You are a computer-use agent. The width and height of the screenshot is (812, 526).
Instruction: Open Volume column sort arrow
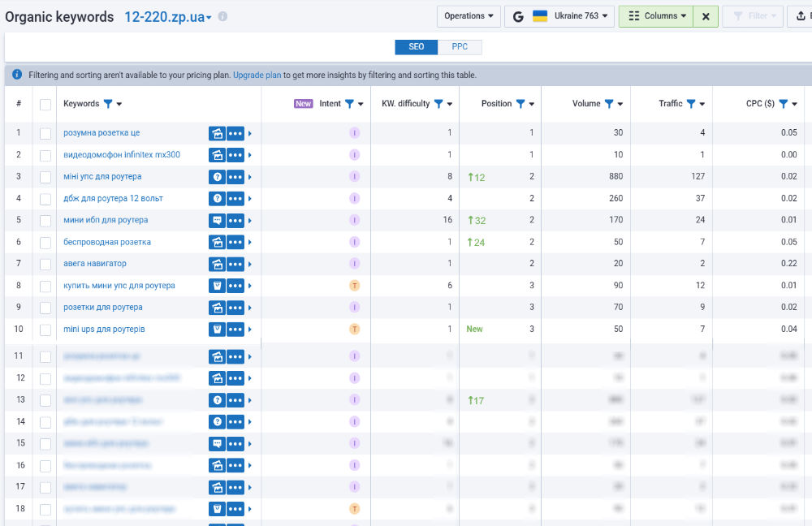point(620,104)
